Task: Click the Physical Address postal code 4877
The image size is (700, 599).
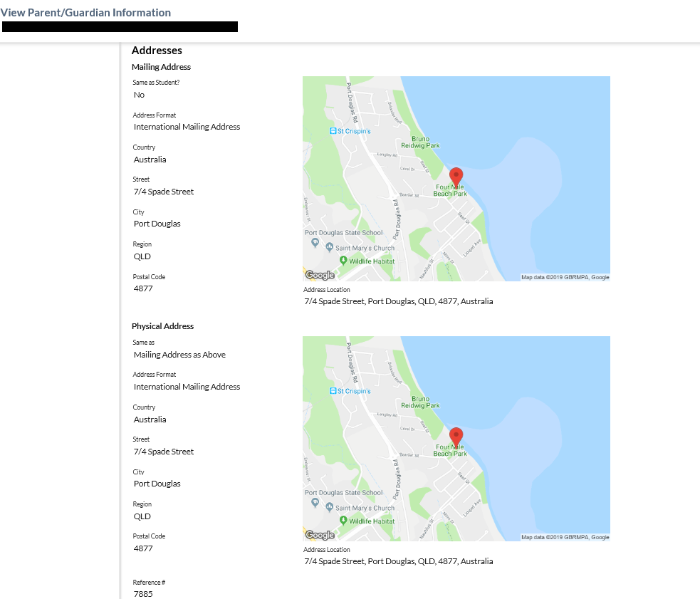Action: (x=143, y=548)
